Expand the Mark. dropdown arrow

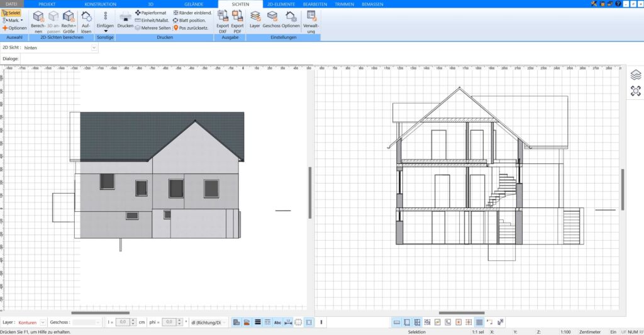(22, 20)
